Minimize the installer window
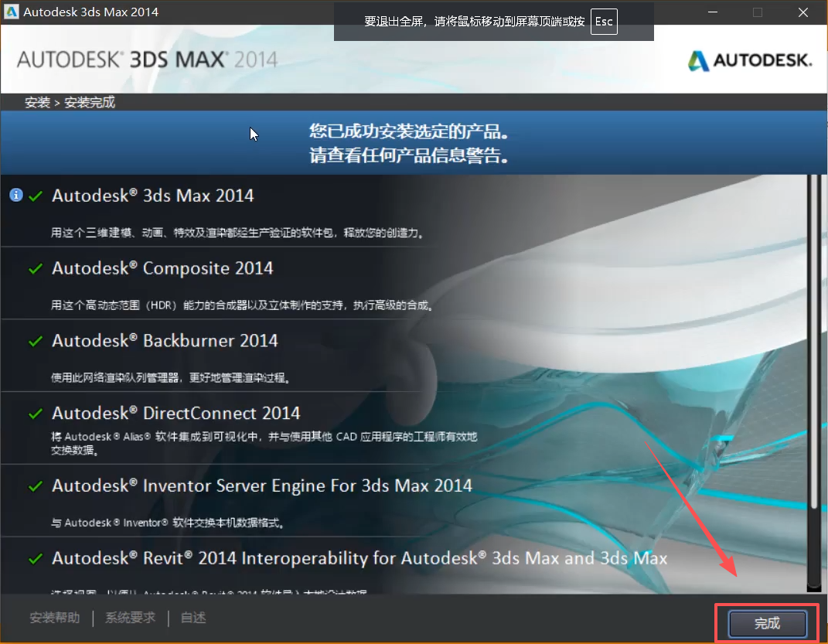The width and height of the screenshot is (828, 644). (714, 12)
